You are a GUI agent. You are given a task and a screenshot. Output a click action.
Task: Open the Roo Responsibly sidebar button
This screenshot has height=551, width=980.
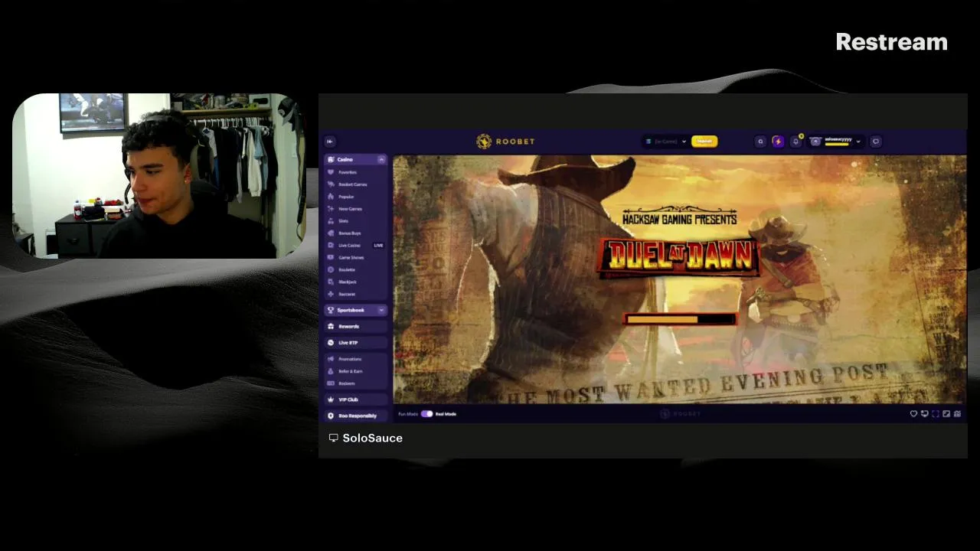[356, 416]
